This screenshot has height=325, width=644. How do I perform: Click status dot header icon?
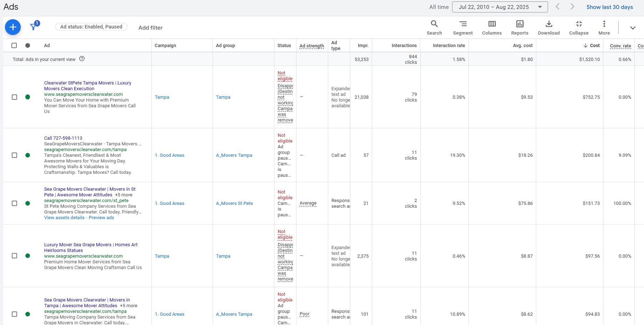click(28, 45)
